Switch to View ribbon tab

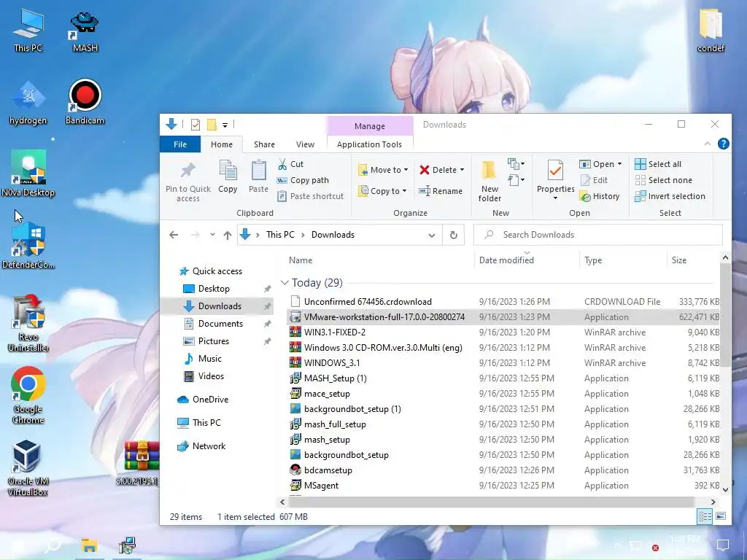(x=305, y=144)
